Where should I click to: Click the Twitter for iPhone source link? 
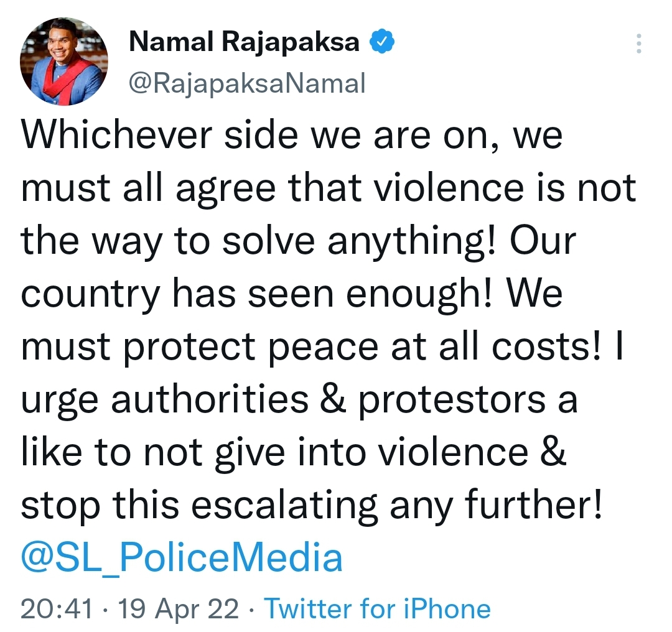[378, 608]
